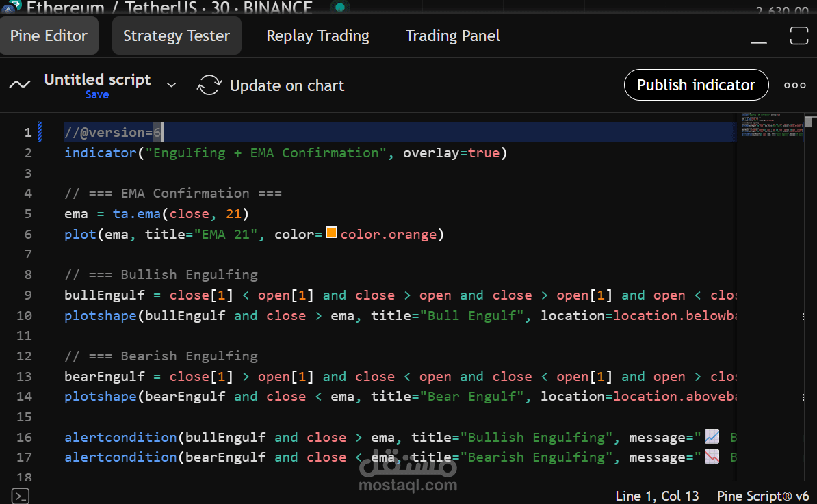Click the Update on chart refresh icon
817x504 pixels.
click(x=209, y=85)
